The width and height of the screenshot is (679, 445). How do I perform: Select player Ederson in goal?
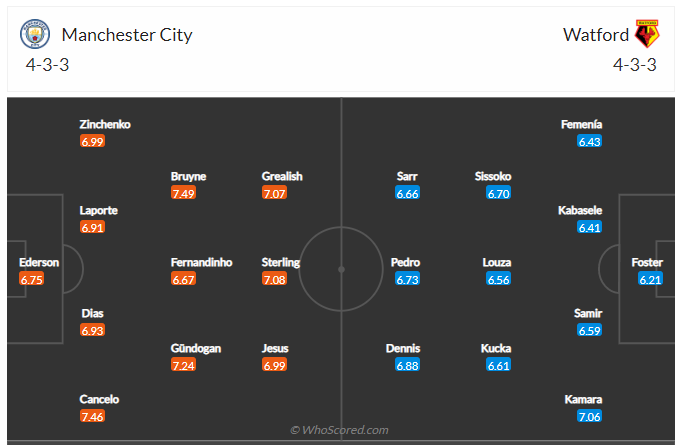(39, 263)
